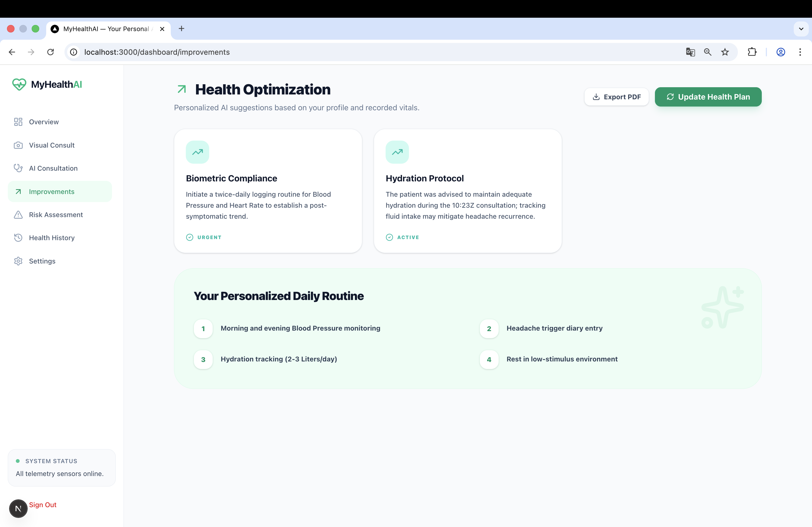
Task: Click the Sign Out link
Action: coord(43,504)
